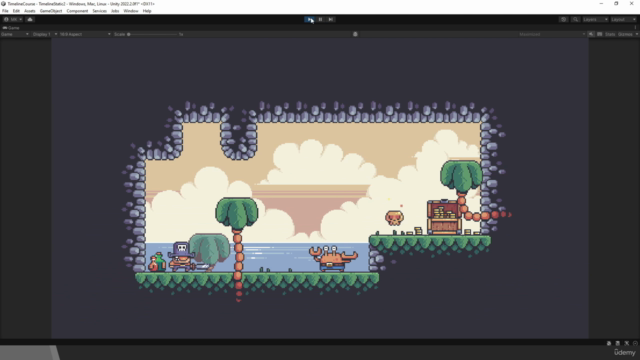Advance one frame with the Step button
Image resolution: width=640 pixels, height=360 pixels.
(x=331, y=20)
